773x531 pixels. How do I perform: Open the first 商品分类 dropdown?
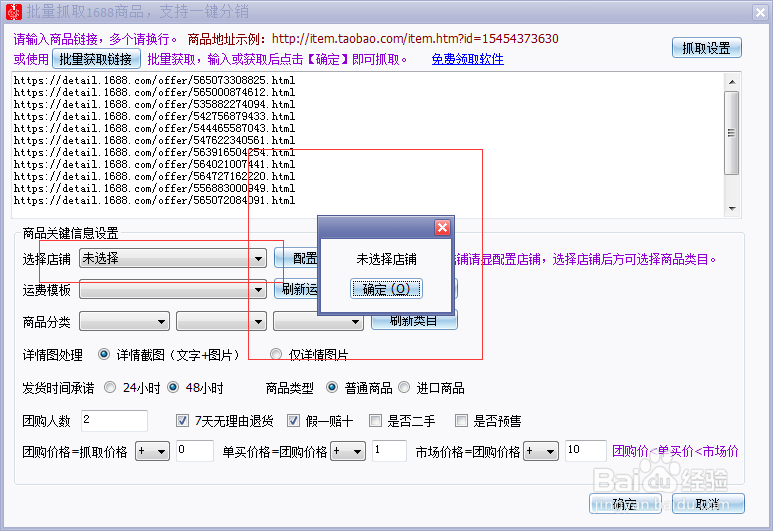pyautogui.click(x=124, y=321)
